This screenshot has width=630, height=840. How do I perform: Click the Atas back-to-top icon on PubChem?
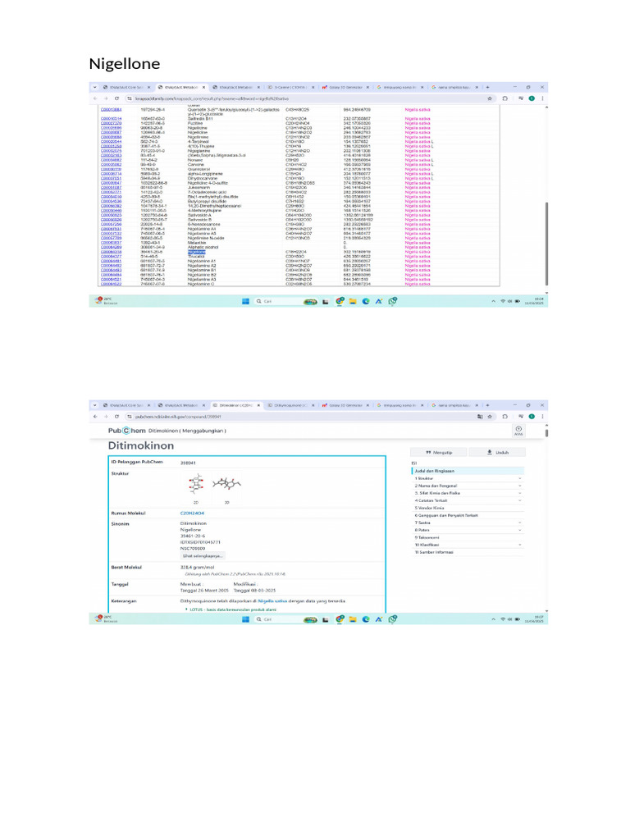coord(518,430)
